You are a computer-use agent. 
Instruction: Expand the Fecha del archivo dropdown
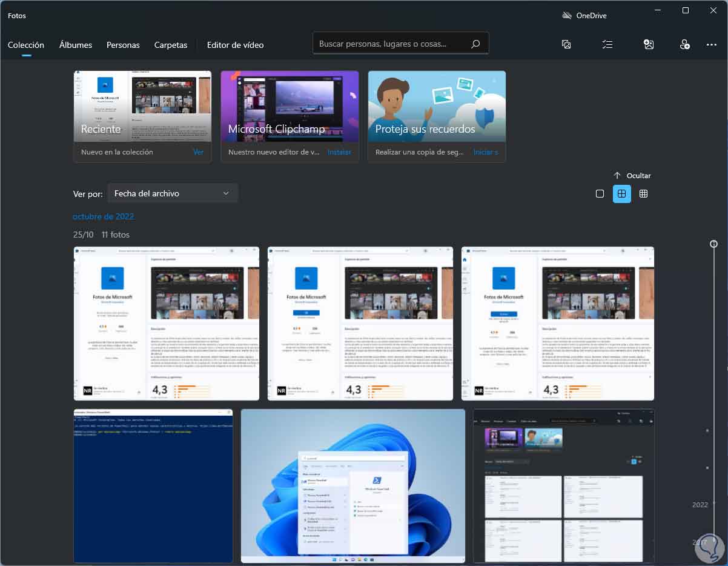pos(173,193)
